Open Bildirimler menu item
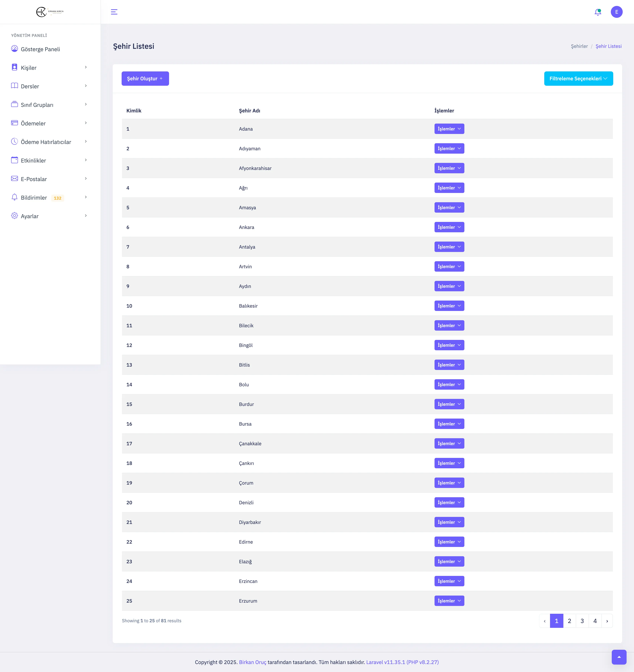The width and height of the screenshot is (634, 672). pyautogui.click(x=34, y=198)
